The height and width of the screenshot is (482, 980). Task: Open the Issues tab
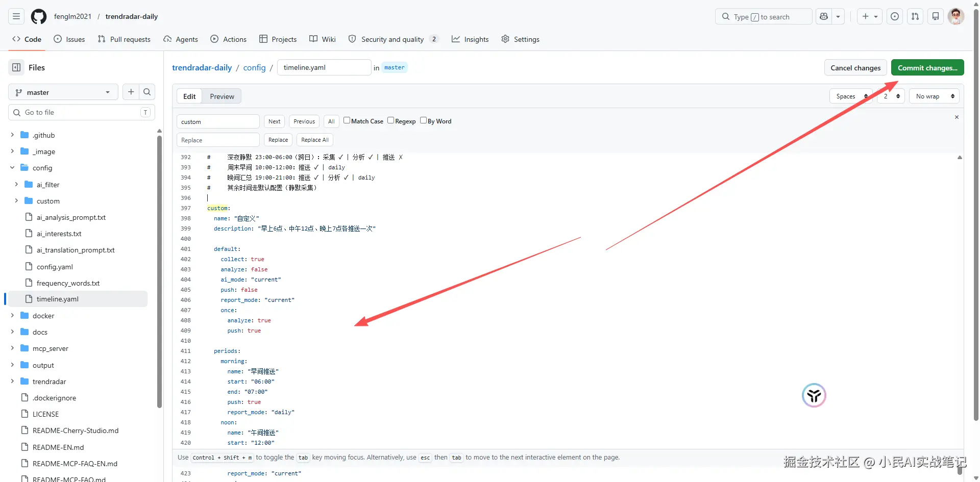69,39
